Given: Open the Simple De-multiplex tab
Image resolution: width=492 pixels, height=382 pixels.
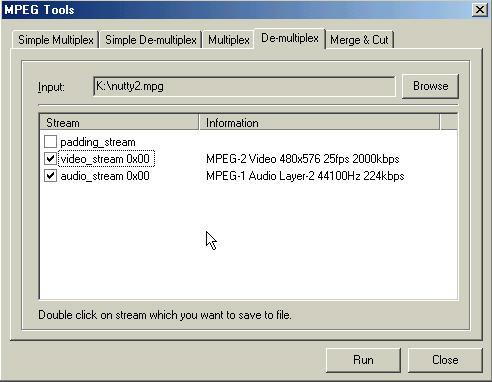Looking at the screenshot, I should point(151,40).
